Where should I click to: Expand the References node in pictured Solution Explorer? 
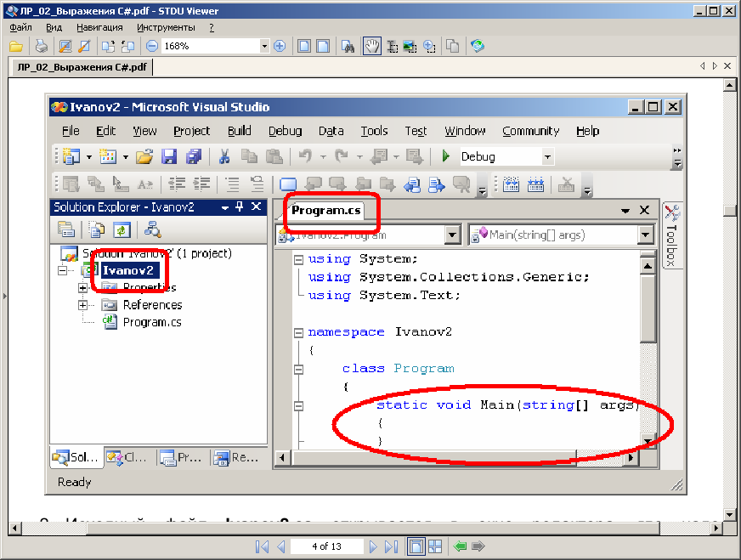(x=82, y=305)
